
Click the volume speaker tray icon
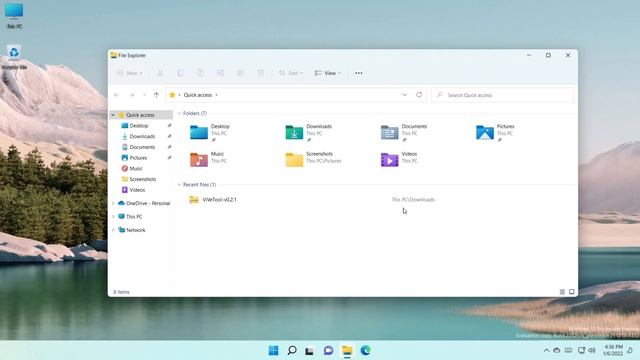592,350
